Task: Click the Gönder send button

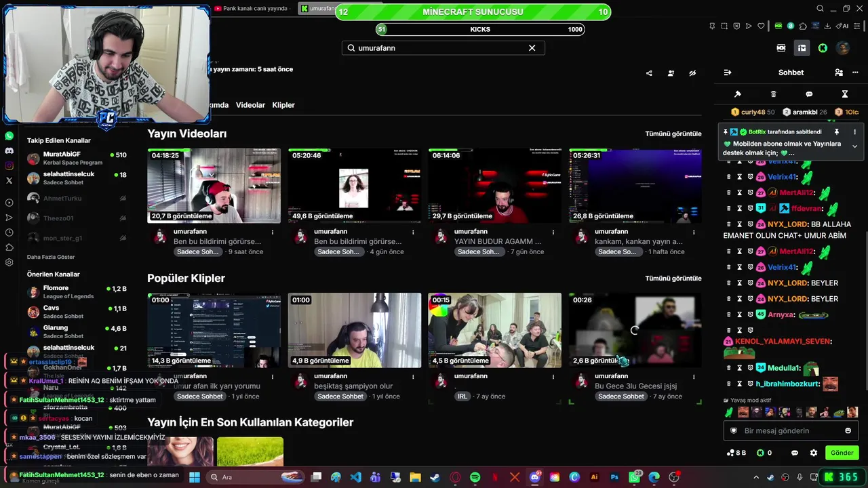Action: click(842, 453)
